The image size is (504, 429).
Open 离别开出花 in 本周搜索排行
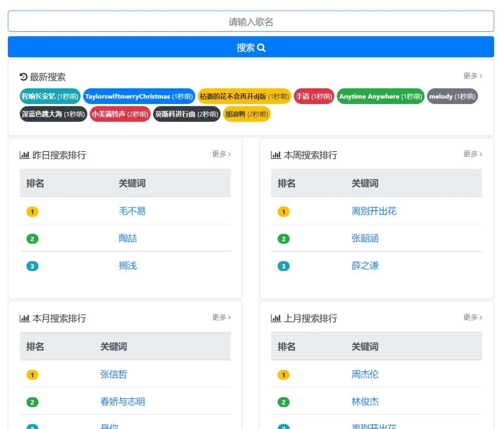374,211
